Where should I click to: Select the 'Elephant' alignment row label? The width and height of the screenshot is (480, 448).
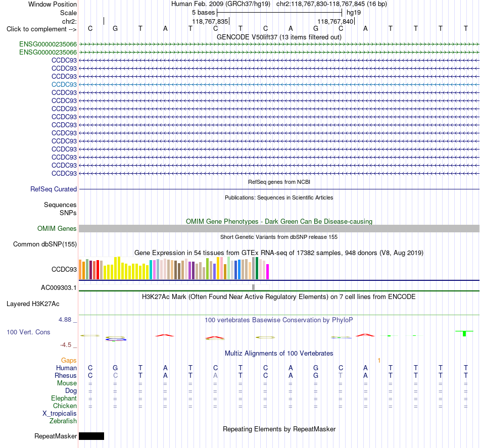64,398
